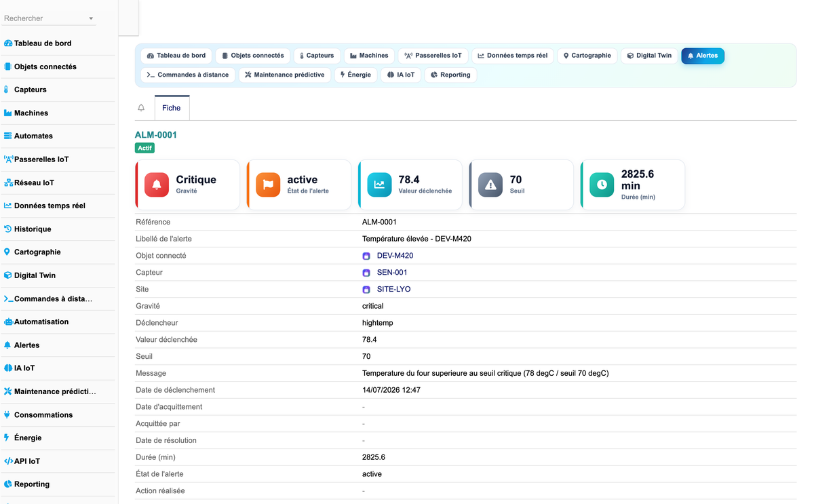Click the 14/07/2026 12:47 trigger date value
Viewport: 814px width, 504px height.
point(391,390)
